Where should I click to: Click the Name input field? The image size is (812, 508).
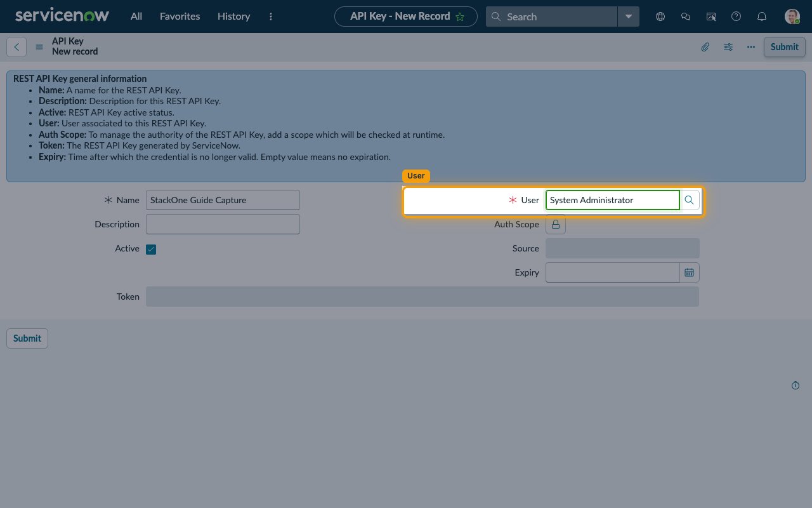pos(223,200)
